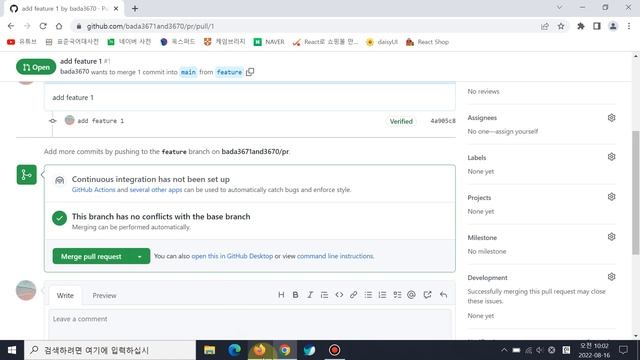Screen dimensions: 640x360
Task: Mention a user with the @ icon
Action: click(x=411, y=295)
